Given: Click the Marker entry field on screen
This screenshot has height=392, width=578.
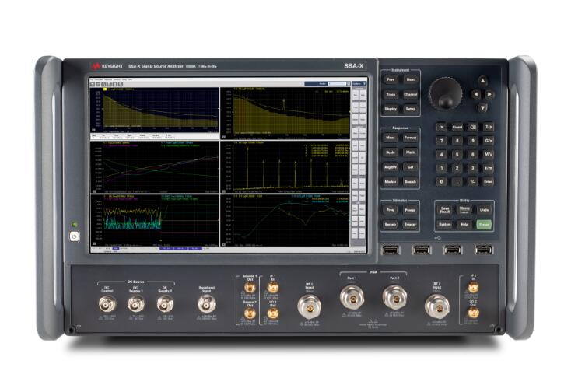Looking at the screenshot, I should pos(338,84).
